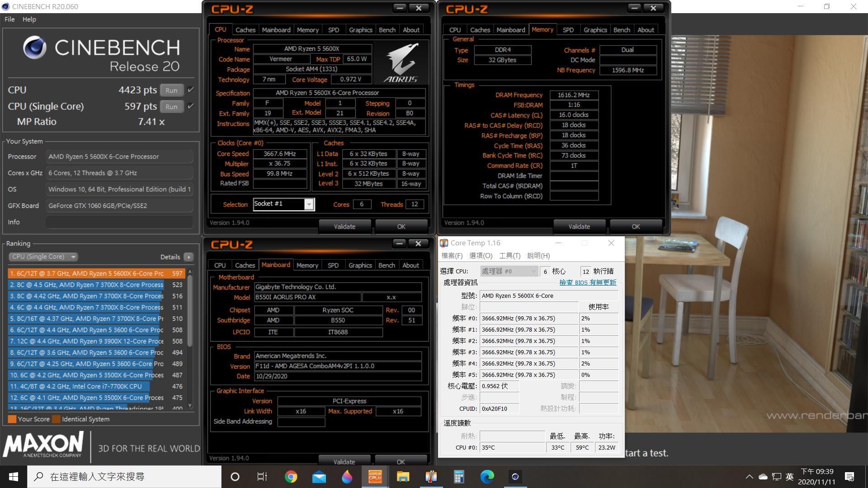Image resolution: width=868 pixels, height=488 pixels.
Task: Click taskbar clock showing 09:39
Action: [816, 477]
